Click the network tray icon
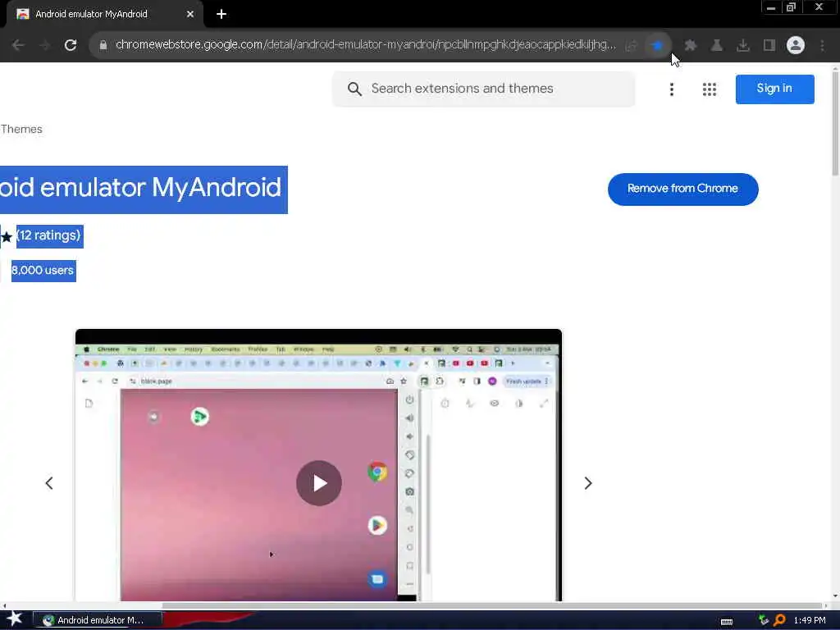The width and height of the screenshot is (840, 630). (x=764, y=620)
